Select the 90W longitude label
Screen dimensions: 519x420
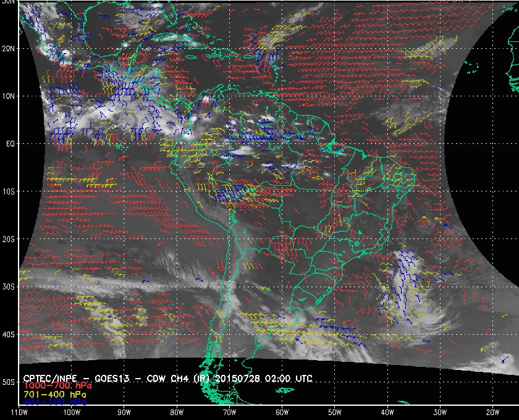pos(124,413)
